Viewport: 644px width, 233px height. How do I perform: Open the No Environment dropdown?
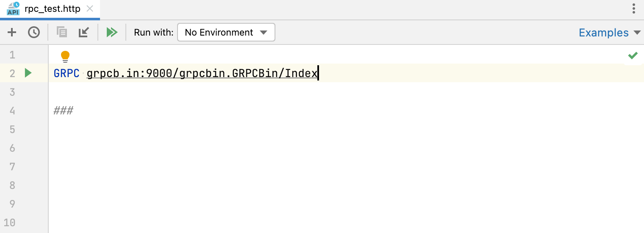point(226,33)
